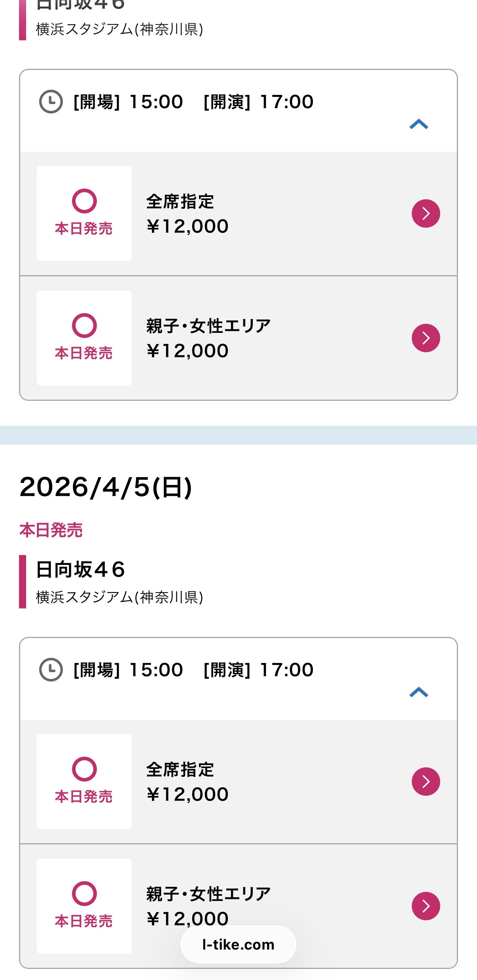This screenshot has height=980, width=477.
Task: Select 全席指定 ¥12,000 ticket in topmost show
Action: [187, 214]
